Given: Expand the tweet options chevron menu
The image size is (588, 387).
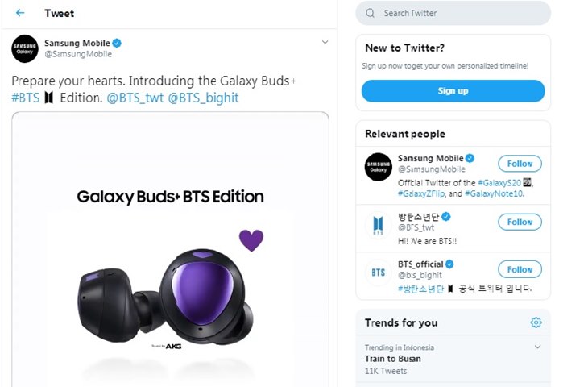Looking at the screenshot, I should click(325, 42).
